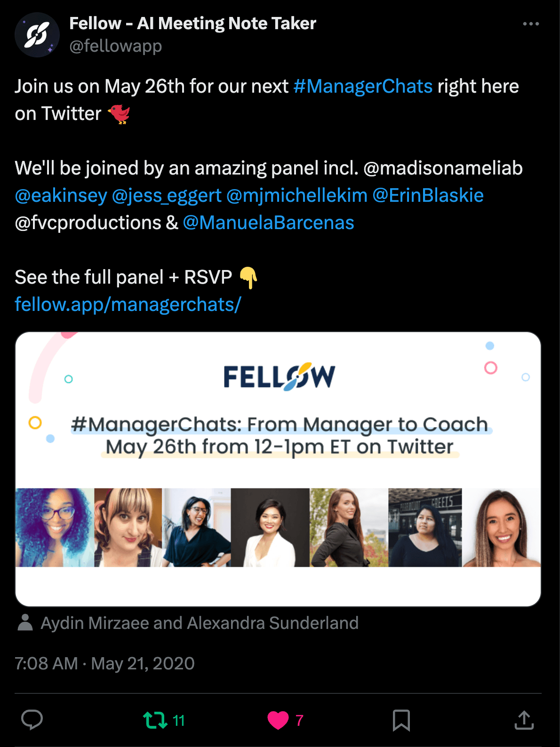Viewport: 560px width, 747px height.
Task: Click the Fellow profile avatar
Action: [x=37, y=35]
